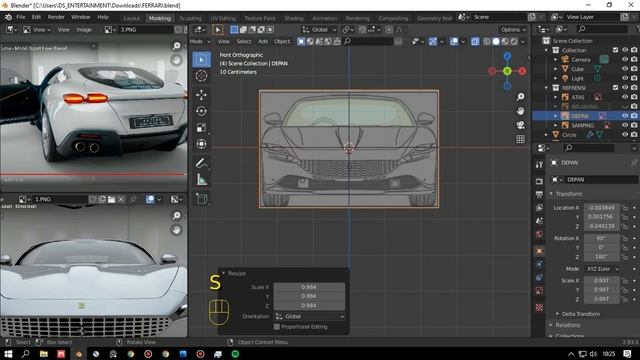Click the zoom icon in top image editor
This screenshot has width=640, height=360.
(176, 46)
